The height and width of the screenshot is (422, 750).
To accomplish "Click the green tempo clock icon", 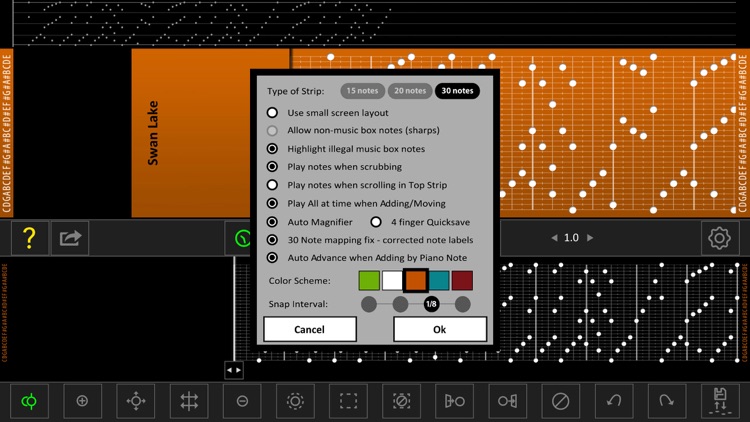I will 242,238.
